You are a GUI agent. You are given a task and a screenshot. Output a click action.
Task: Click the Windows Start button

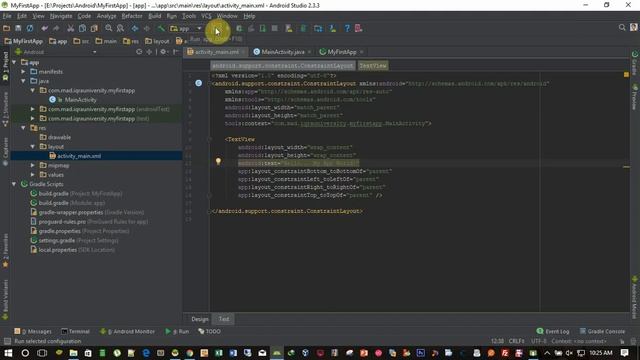[8, 353]
